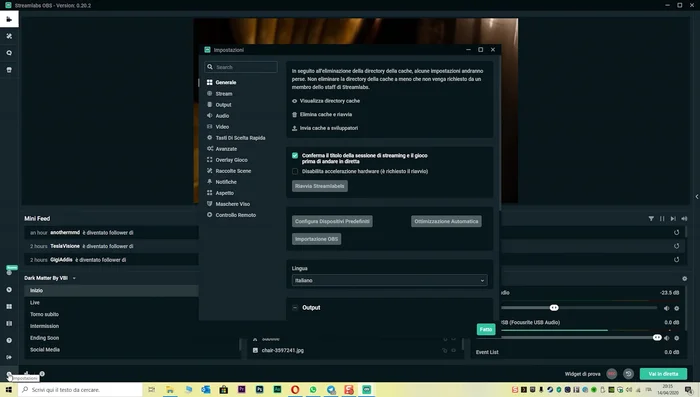Collapse the right side panel chevron
700x397 pixels.
coord(697,196)
